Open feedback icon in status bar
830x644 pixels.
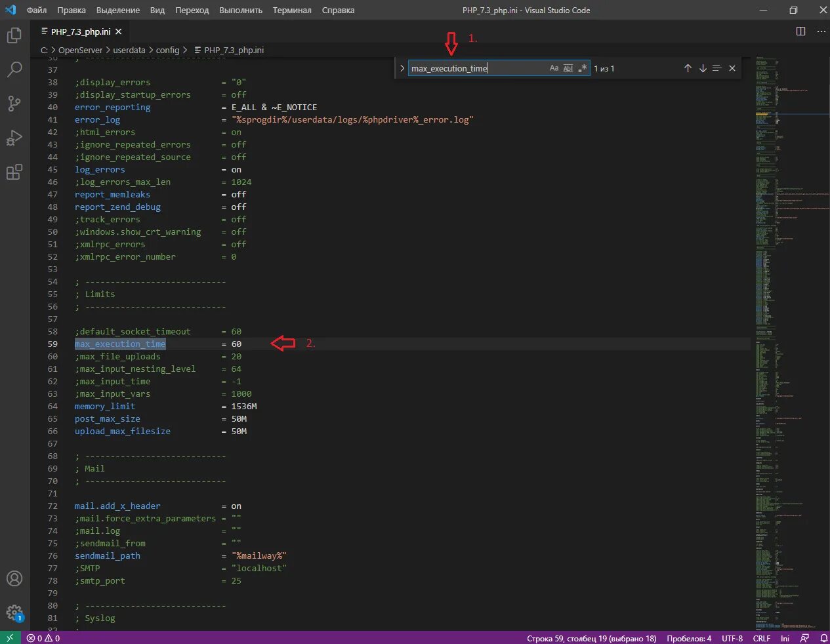(805, 637)
